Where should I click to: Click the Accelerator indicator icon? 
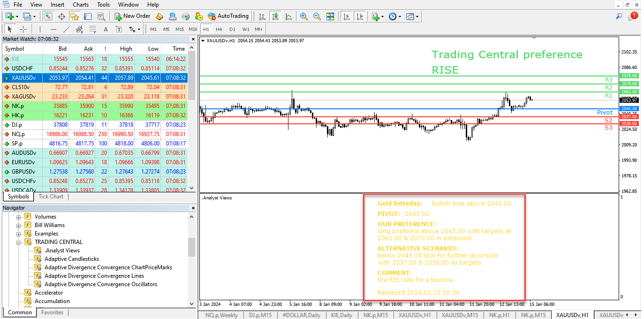(x=28, y=293)
